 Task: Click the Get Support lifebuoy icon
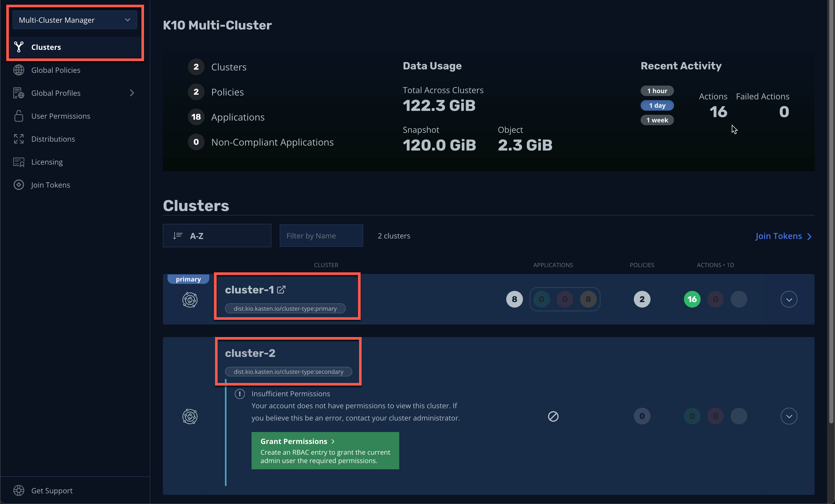click(x=19, y=490)
